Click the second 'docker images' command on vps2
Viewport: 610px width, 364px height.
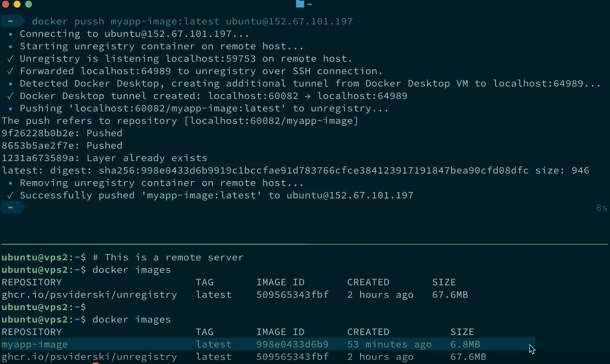pyautogui.click(x=132, y=320)
